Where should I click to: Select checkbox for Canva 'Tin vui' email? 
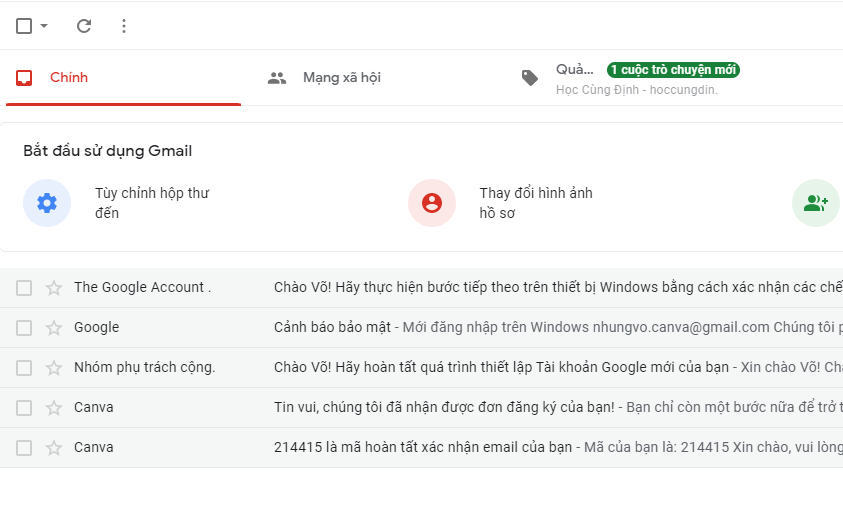click(x=24, y=408)
